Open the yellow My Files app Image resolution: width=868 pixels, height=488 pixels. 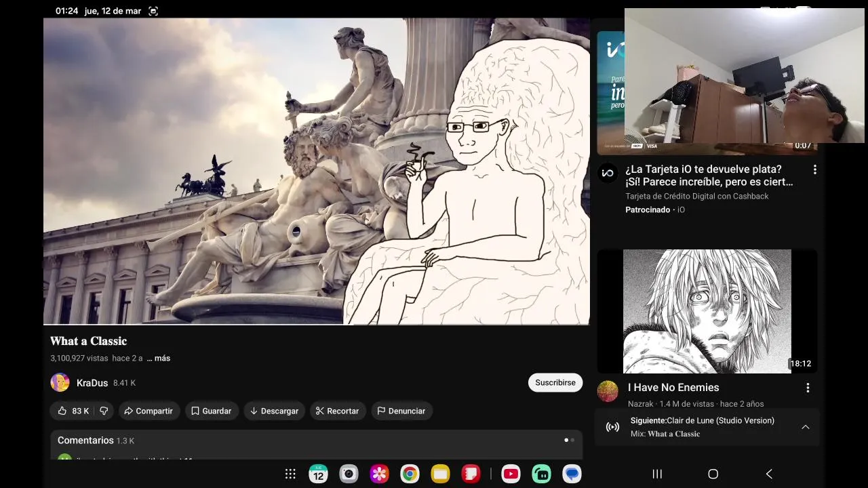pos(440,474)
